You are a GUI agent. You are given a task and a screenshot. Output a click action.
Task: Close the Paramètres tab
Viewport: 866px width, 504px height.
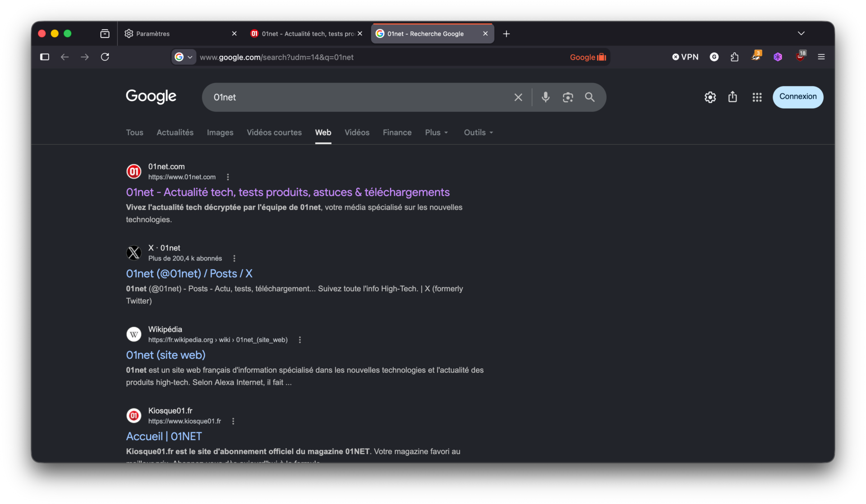pos(234,34)
